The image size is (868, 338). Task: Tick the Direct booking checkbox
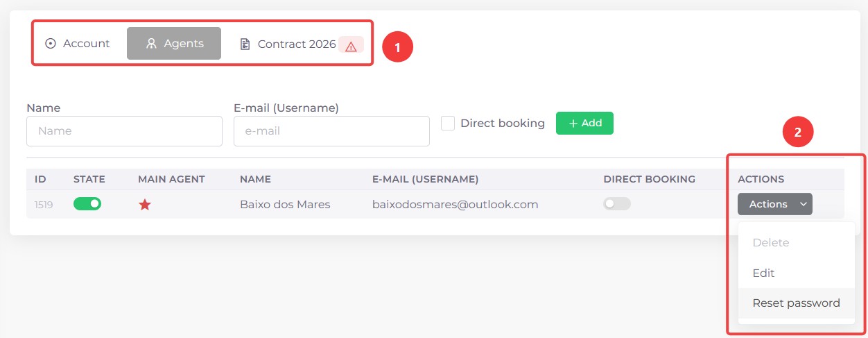(448, 123)
